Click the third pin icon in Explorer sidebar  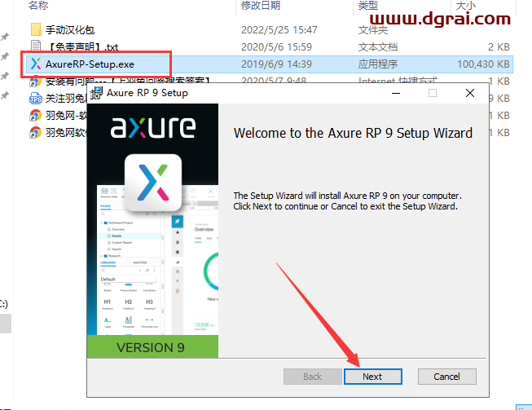click(x=5, y=76)
